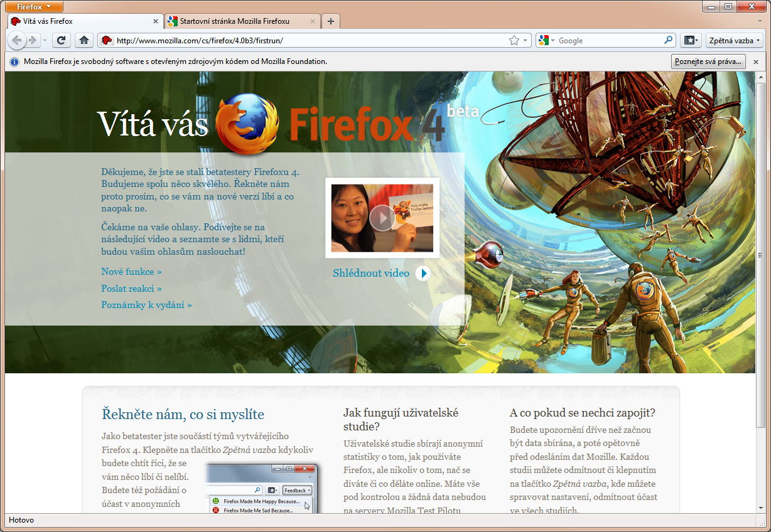
Task: Click the search magnifier icon
Action: (x=669, y=40)
